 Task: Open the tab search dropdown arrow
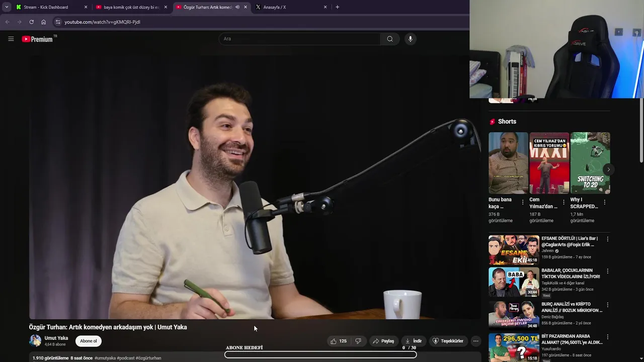[x=6, y=7]
